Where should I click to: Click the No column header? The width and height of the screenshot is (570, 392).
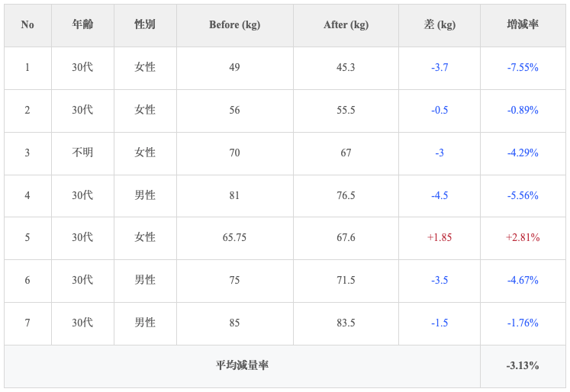click(x=27, y=25)
